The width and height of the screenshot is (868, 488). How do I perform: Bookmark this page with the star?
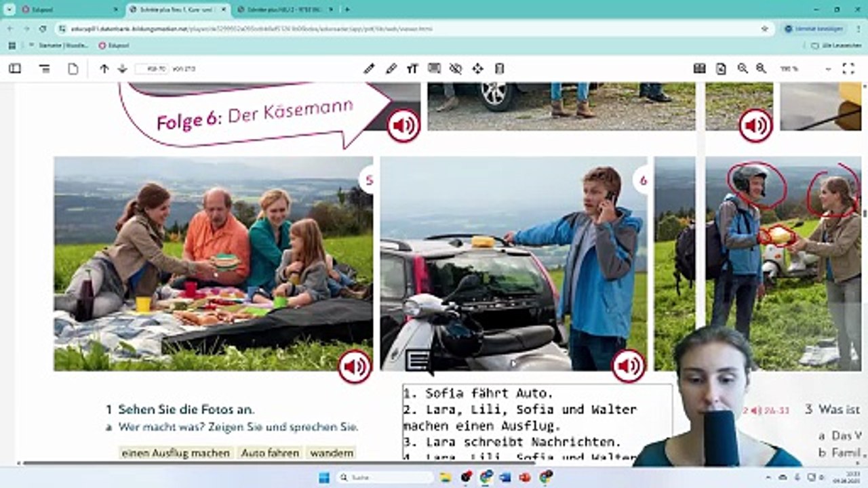click(765, 29)
